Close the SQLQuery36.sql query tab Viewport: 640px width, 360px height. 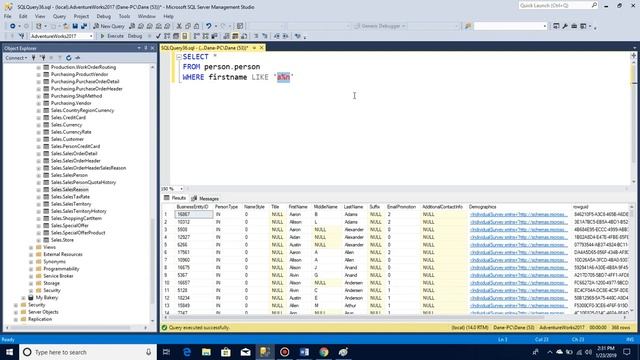pos(262,48)
